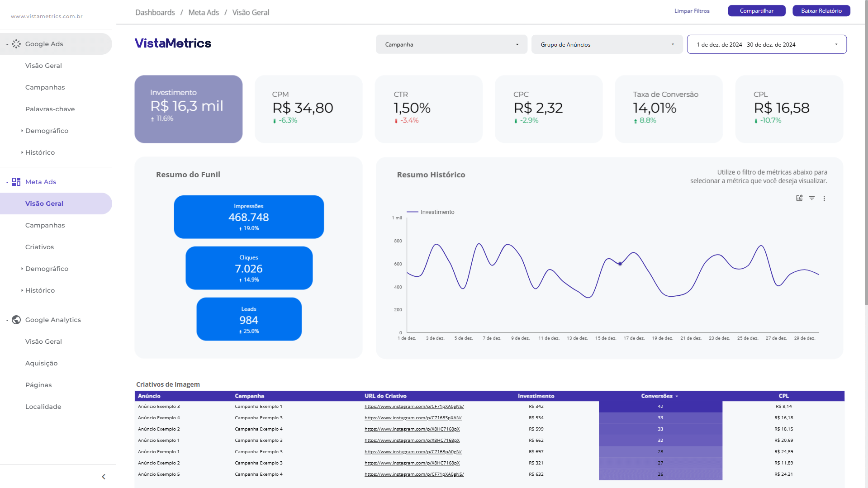Open Campanhas under Google Ads
Screen dimensions: 868x488
coord(45,87)
